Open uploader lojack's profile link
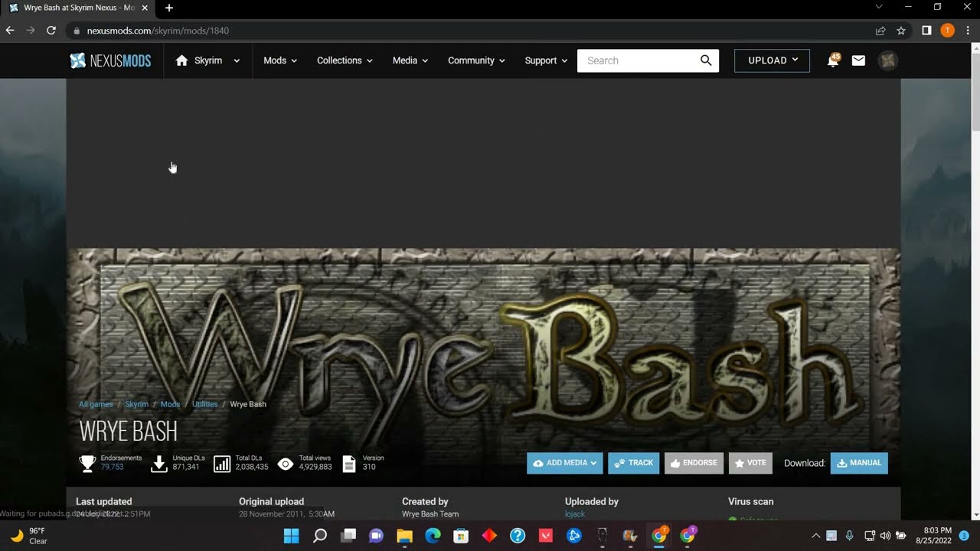Screen dimensions: 980x551 (x=575, y=514)
